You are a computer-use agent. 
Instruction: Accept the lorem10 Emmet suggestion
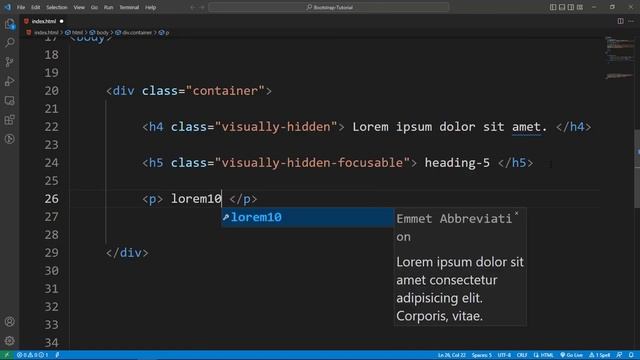(x=307, y=217)
